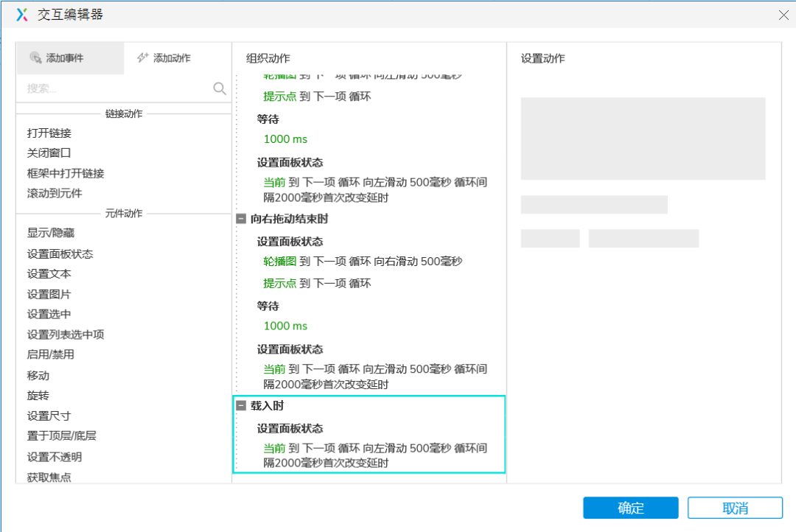Collapse the 载入时 event
The image size is (796, 532).
pos(241,405)
